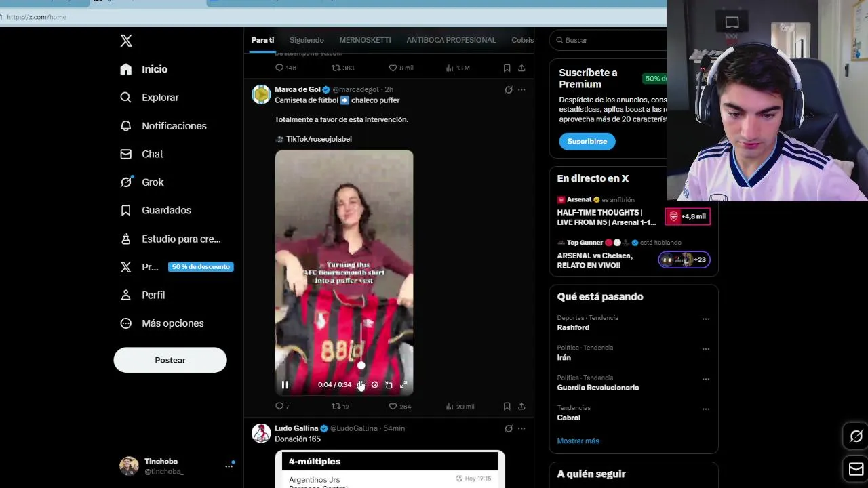Toggle picture-in-picture on the video

(x=389, y=385)
